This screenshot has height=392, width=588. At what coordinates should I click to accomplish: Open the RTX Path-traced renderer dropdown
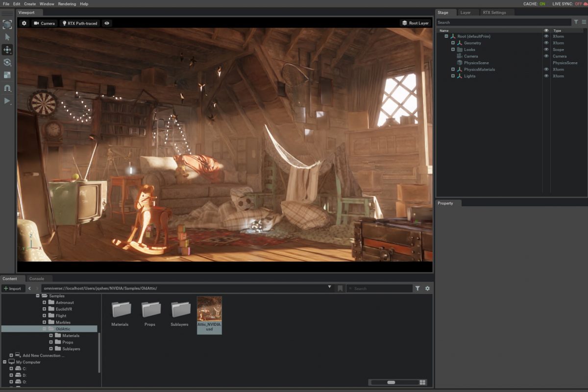(79, 23)
